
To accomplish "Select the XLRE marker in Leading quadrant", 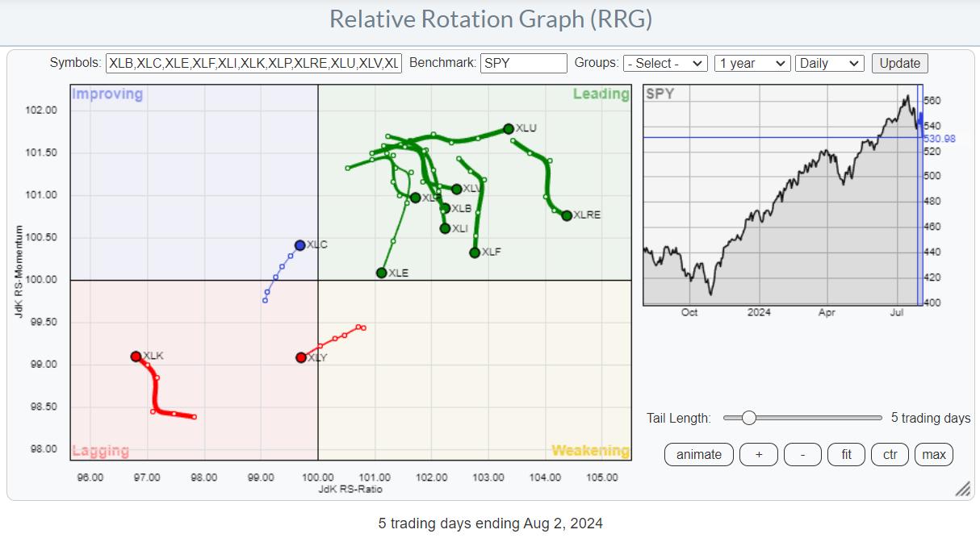I will coord(567,215).
